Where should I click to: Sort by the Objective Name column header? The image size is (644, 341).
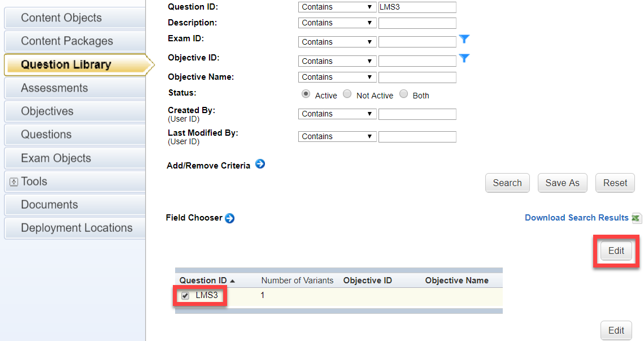tap(456, 280)
